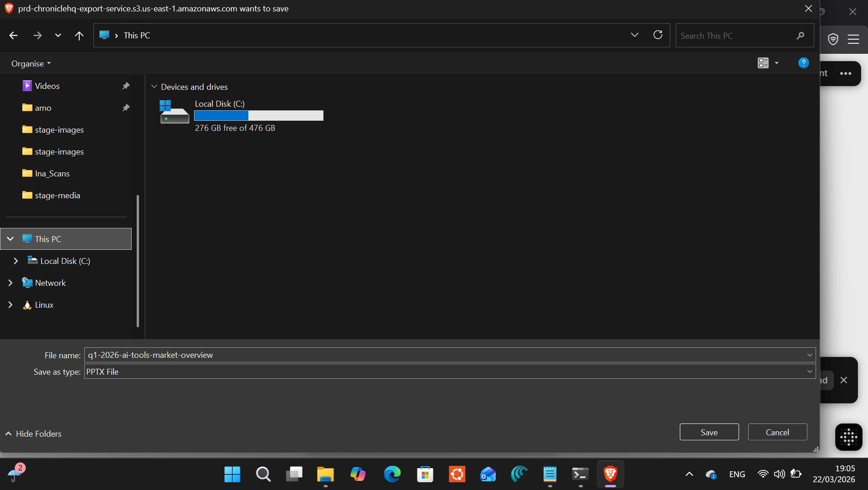Screen dimensions: 868x490
Task: Select Network in navigation pane
Action: pos(50,283)
